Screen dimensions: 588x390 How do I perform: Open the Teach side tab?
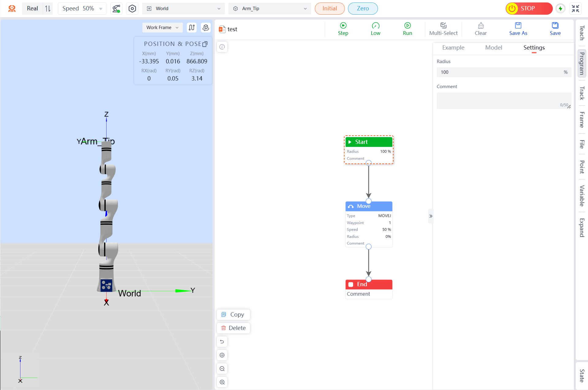point(582,33)
